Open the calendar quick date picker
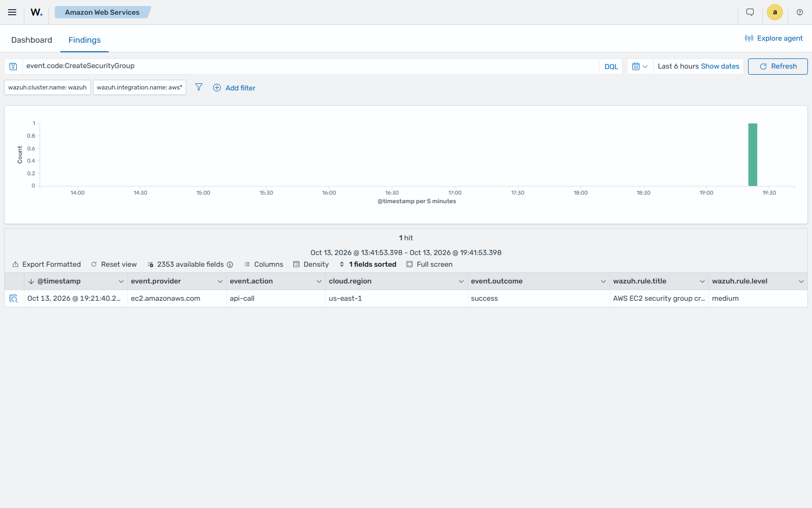This screenshot has height=508, width=812. [639, 67]
